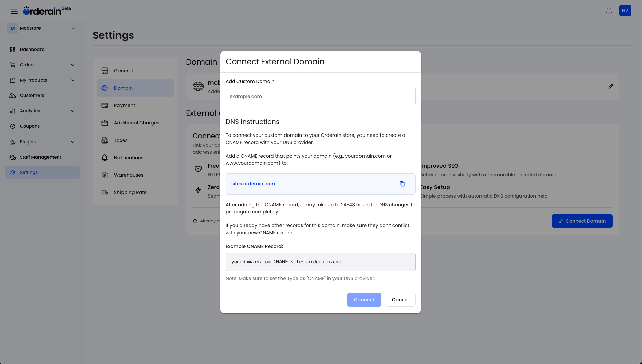Select the Dashboard sidebar icon
This screenshot has height=364, width=642.
point(12,49)
